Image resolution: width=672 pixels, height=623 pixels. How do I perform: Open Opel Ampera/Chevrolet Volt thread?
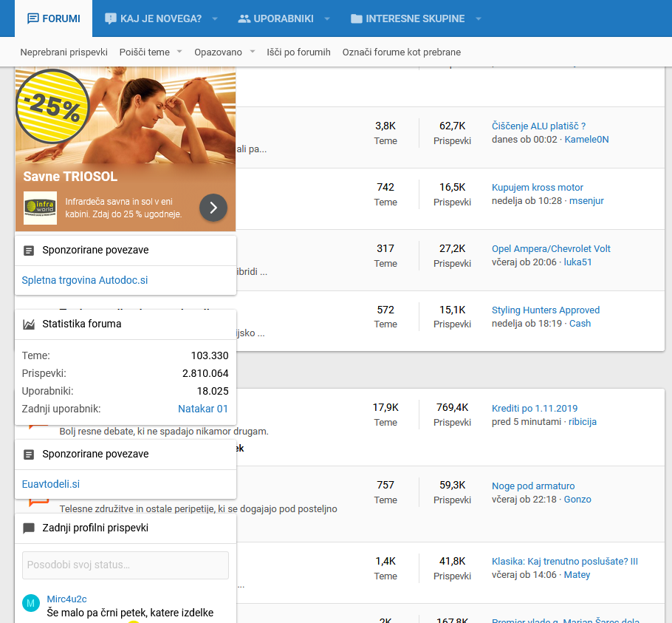coord(551,249)
